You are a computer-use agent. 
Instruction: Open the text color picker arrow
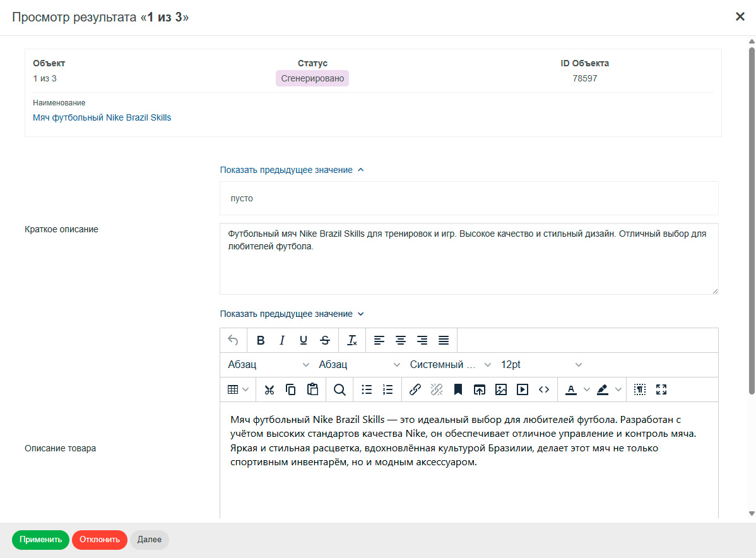click(x=586, y=389)
